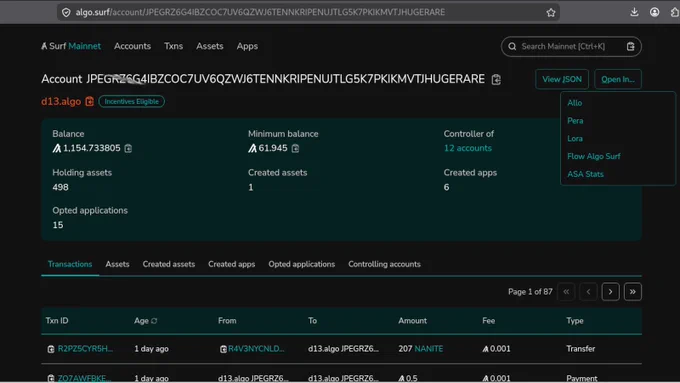The width and height of the screenshot is (680, 383).
Task: Switch to the Controlling accounts tab
Action: click(x=384, y=264)
